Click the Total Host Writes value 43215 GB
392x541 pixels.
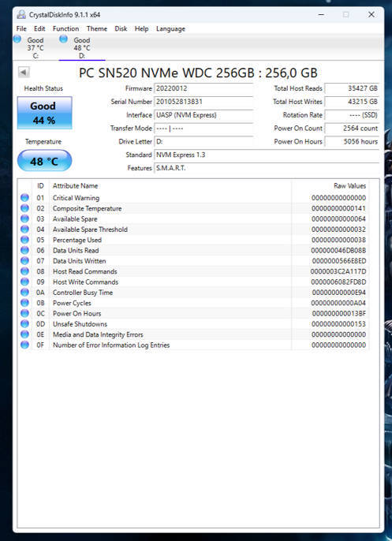coord(352,102)
